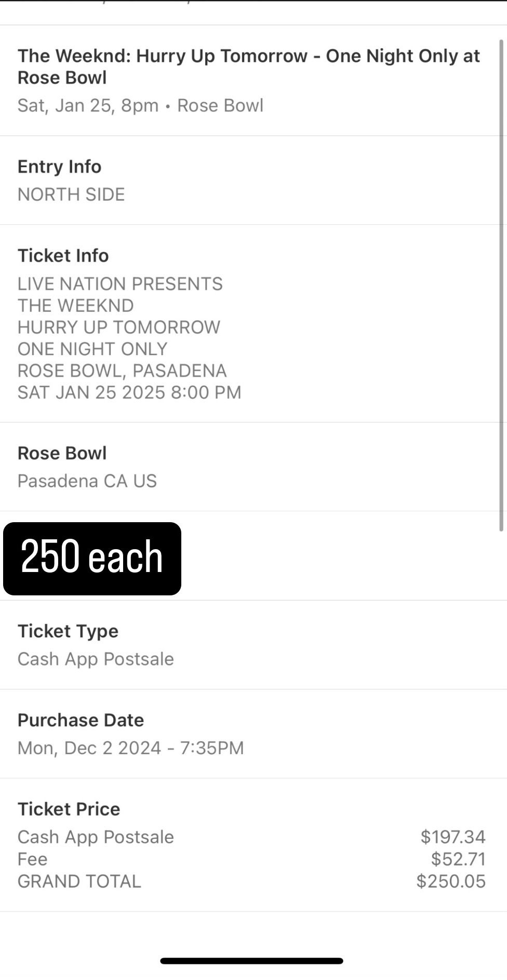Tap the $250.05 grand total amount
507x980 pixels.
[451, 881]
